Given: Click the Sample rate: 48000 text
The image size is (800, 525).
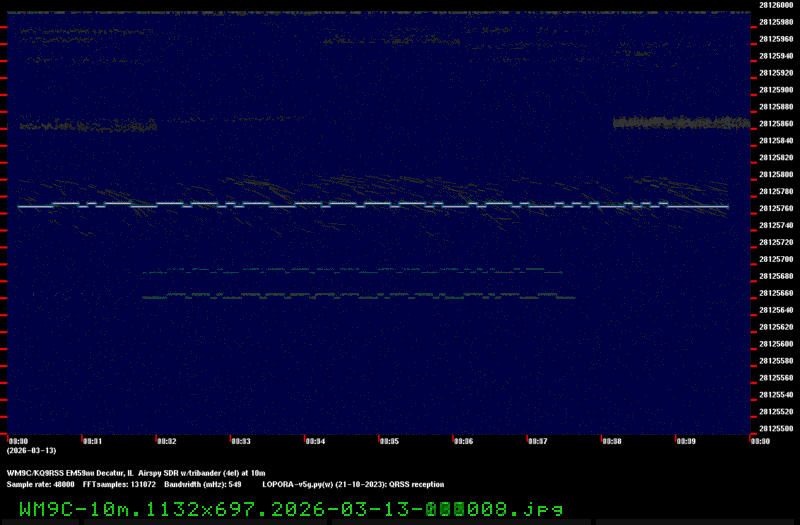Looking at the screenshot, I should coord(40,483).
